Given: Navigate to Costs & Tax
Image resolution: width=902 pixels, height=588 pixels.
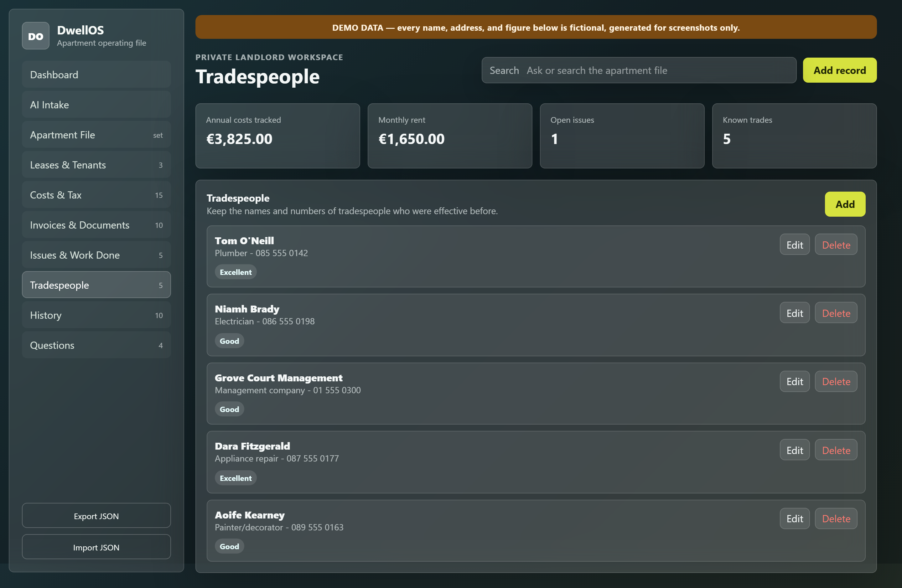Looking at the screenshot, I should pyautogui.click(x=96, y=195).
